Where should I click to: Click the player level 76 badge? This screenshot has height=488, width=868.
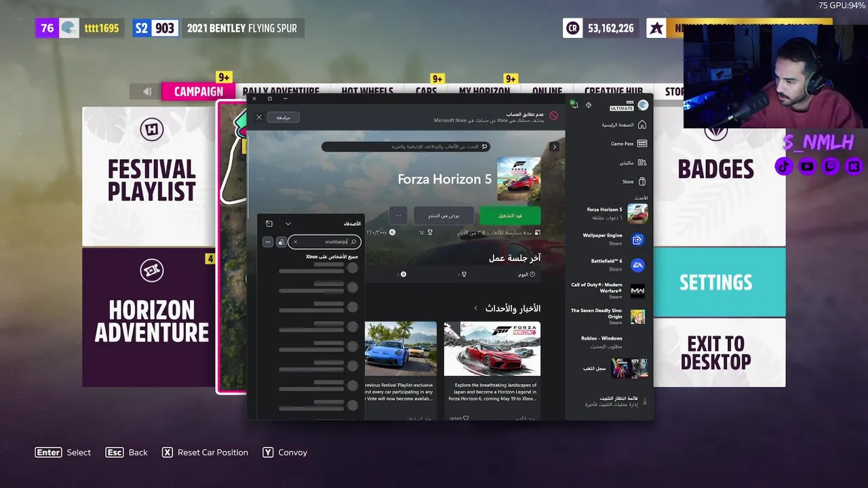(47, 28)
